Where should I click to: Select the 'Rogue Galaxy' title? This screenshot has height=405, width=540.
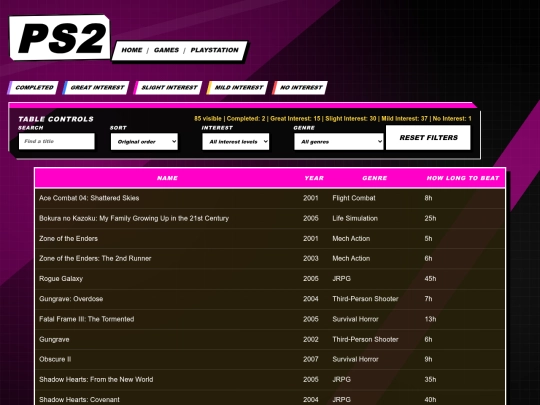click(61, 279)
